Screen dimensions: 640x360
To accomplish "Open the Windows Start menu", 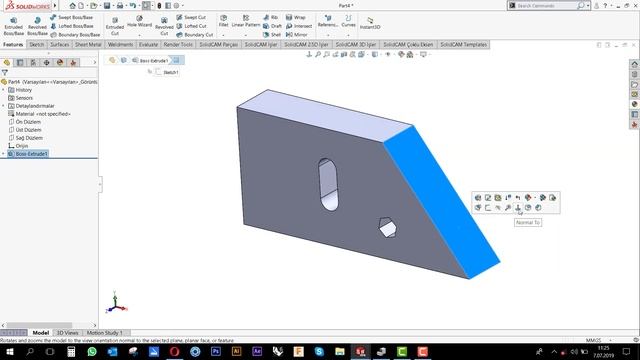I will pyautogui.click(x=9, y=351).
